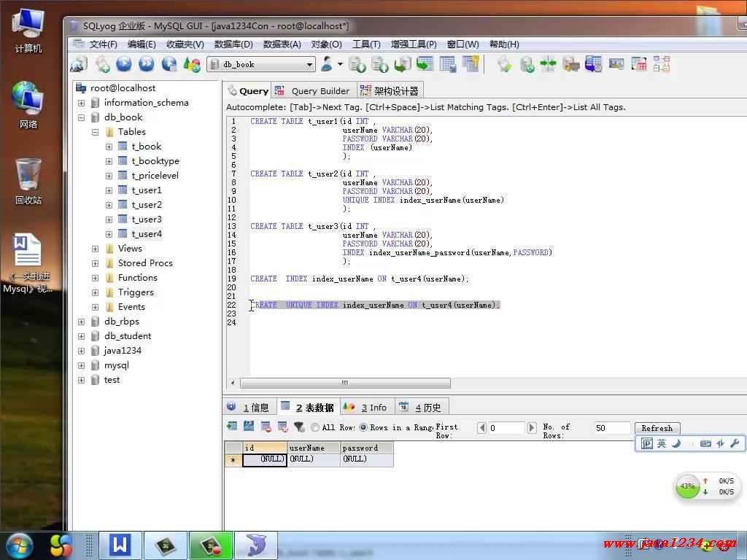Expand the java1234 database node
Screen dimensions: 747x560
[x=82, y=351]
